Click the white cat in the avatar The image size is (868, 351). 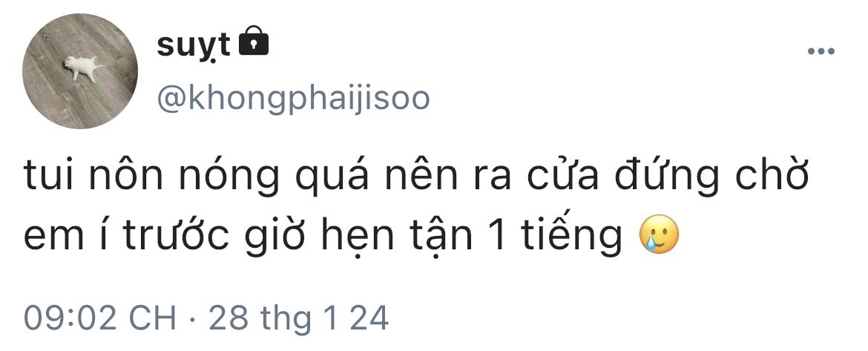click(x=83, y=68)
